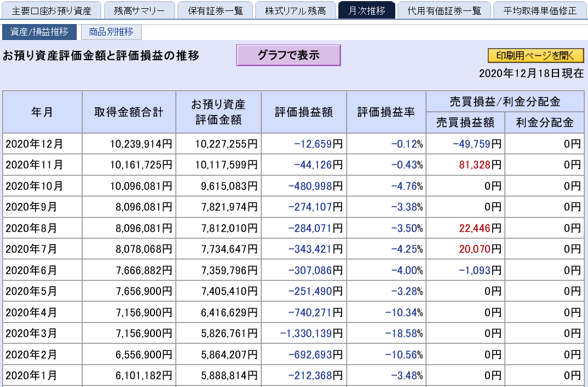Select the 2020年8月 row label
Viewport: 588px width, 387px height.
pos(42,228)
